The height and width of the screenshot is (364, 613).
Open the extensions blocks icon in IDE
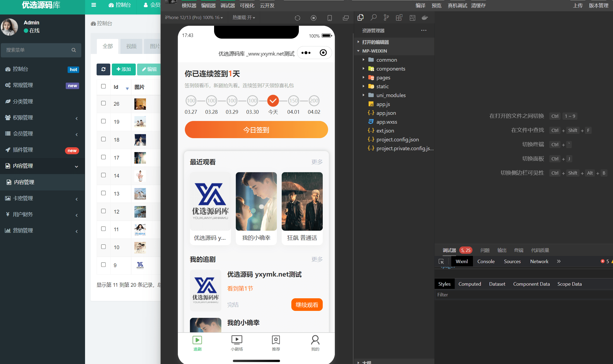click(x=399, y=18)
